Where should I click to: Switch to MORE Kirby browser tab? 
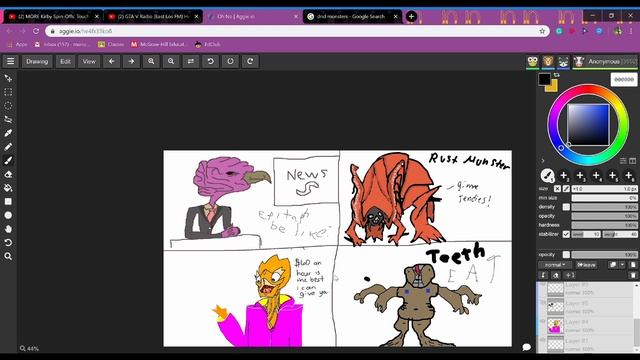53,16
